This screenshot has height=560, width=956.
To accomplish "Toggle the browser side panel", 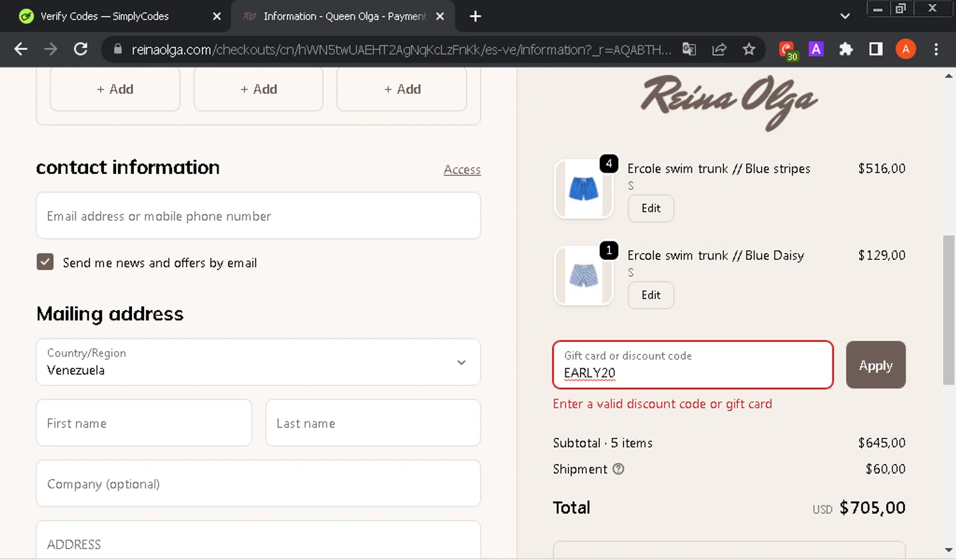I will click(x=876, y=49).
